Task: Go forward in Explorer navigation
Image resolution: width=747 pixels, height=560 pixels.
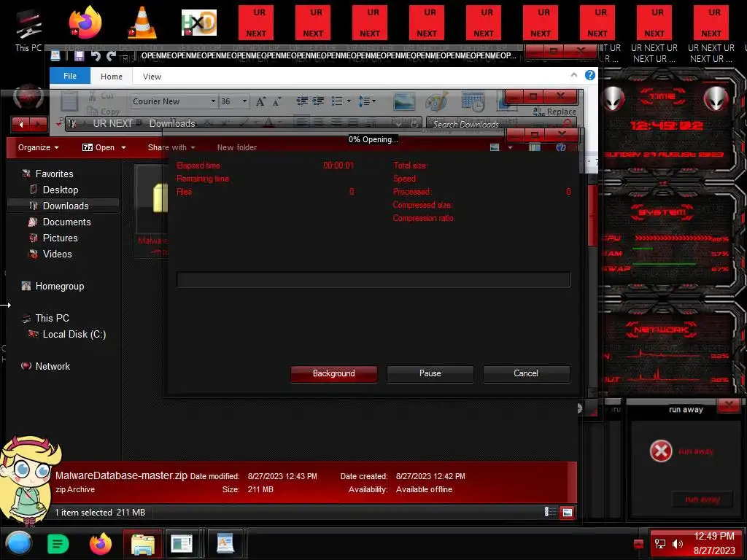Action: click(38, 124)
